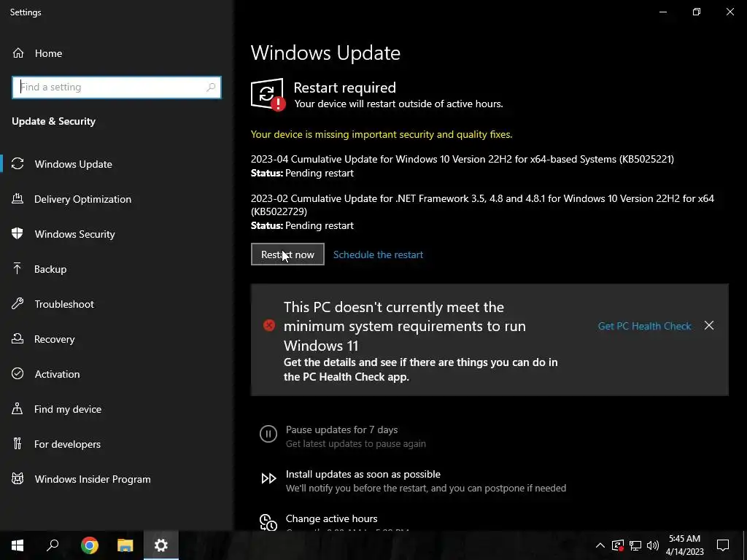Click the volume speaker tray icon
Screen dimensions: 747x560
click(653, 545)
